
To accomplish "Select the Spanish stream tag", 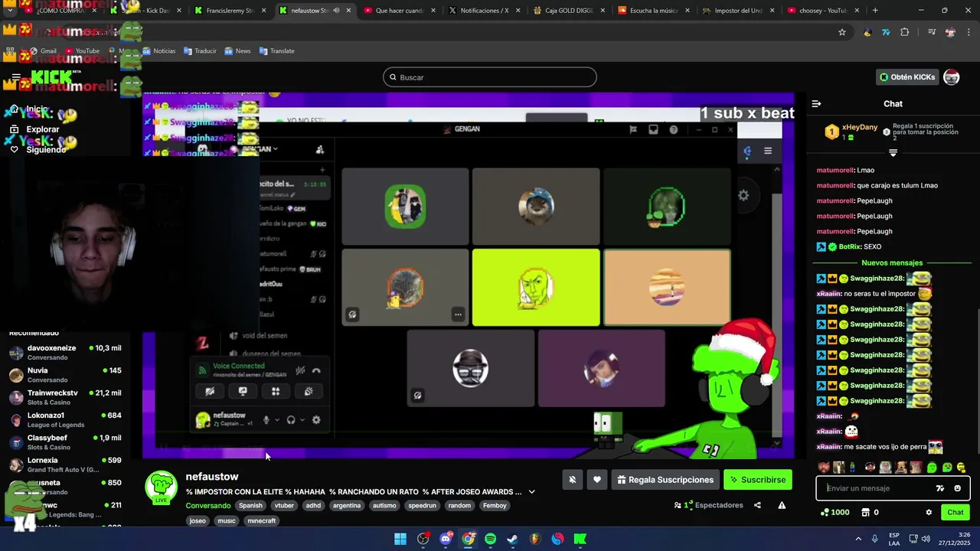I will click(x=250, y=506).
